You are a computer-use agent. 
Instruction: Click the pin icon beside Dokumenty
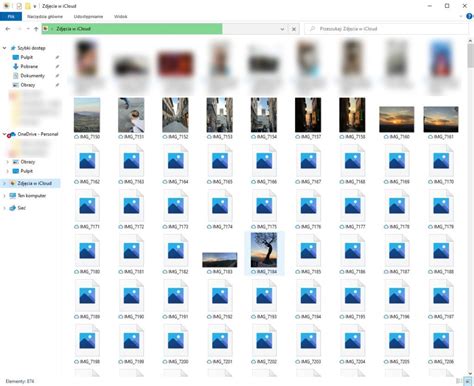[x=57, y=76]
